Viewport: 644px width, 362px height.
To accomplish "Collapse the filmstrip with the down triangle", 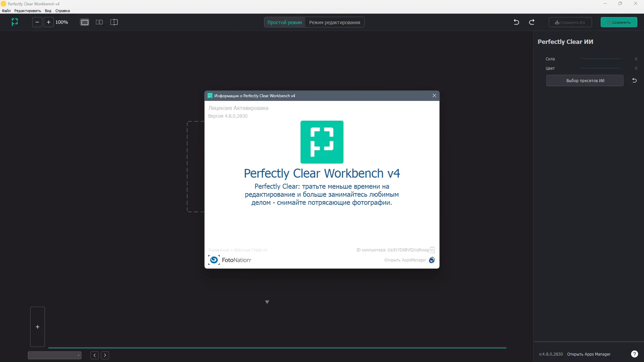I will click(267, 302).
